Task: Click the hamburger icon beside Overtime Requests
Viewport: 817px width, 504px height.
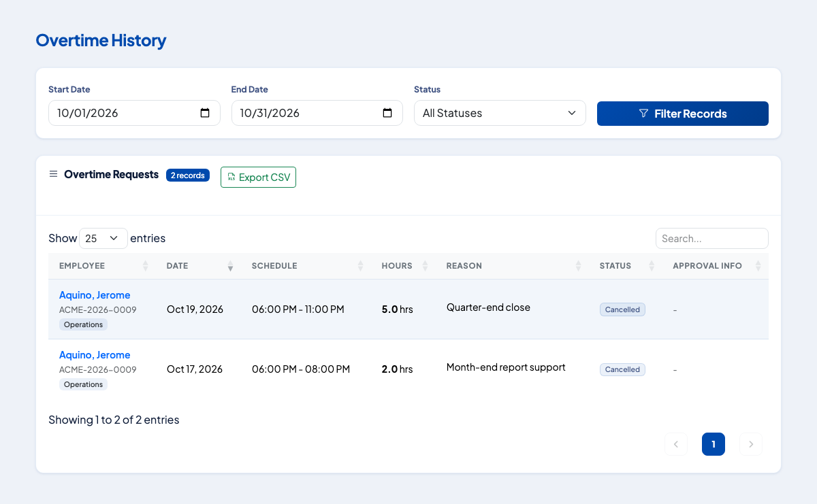Action: 53,174
